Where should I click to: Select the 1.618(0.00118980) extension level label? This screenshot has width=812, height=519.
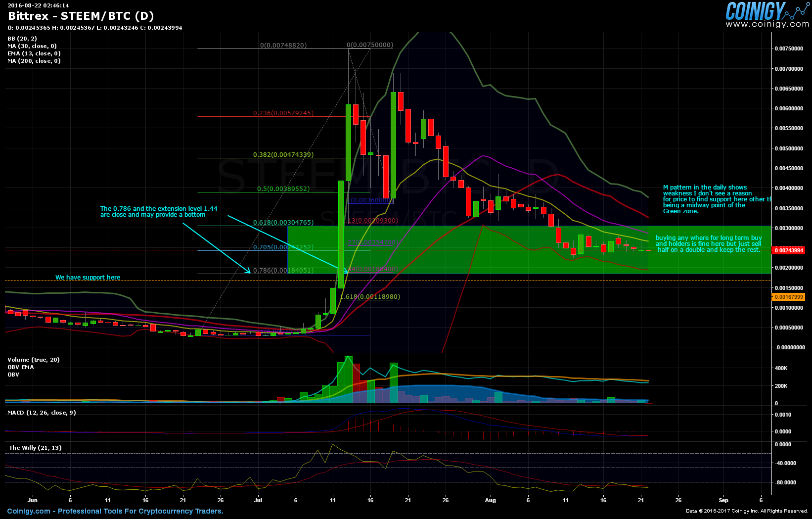(370, 297)
